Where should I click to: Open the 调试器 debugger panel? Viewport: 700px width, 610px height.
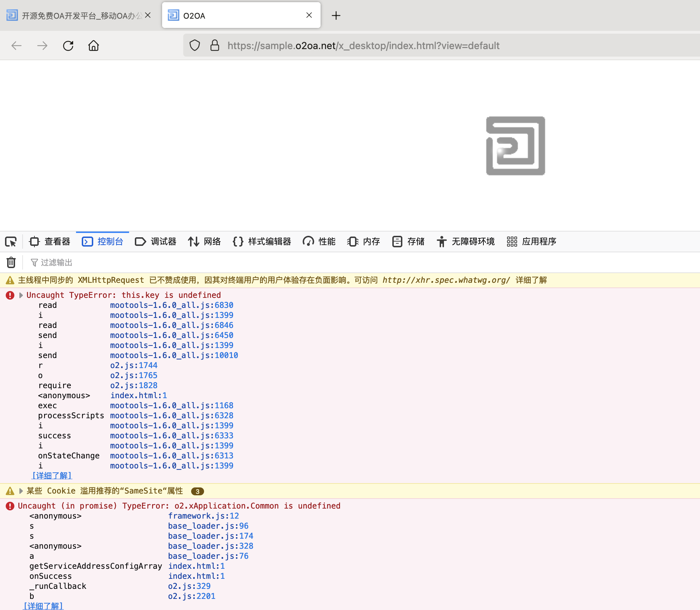click(156, 242)
